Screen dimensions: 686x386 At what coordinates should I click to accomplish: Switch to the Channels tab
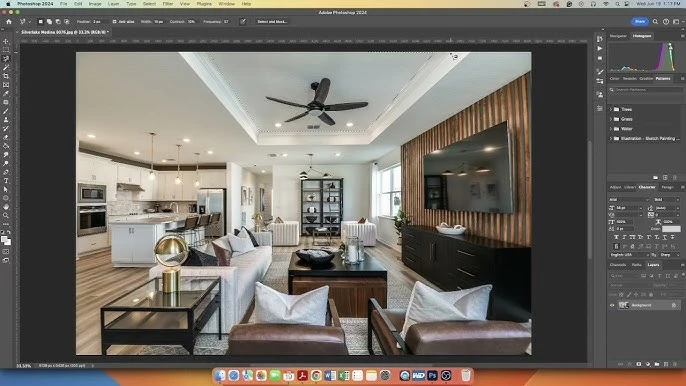coord(618,265)
